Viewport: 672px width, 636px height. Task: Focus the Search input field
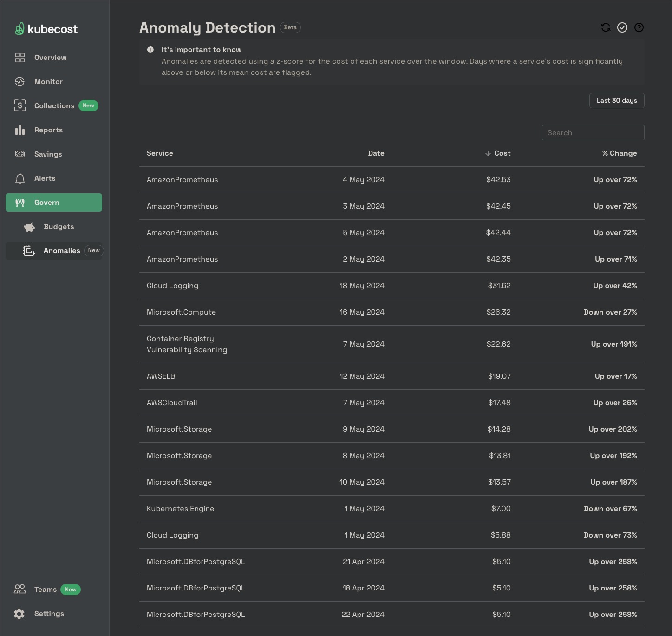tap(593, 133)
